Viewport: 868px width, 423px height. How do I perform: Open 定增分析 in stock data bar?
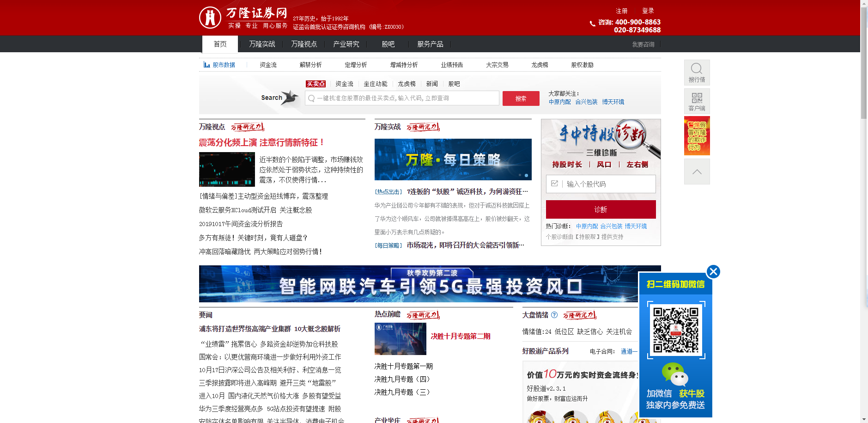(356, 65)
